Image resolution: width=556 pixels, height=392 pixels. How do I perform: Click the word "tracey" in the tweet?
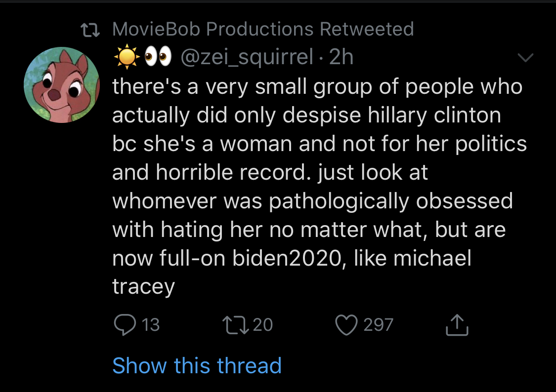click(144, 286)
